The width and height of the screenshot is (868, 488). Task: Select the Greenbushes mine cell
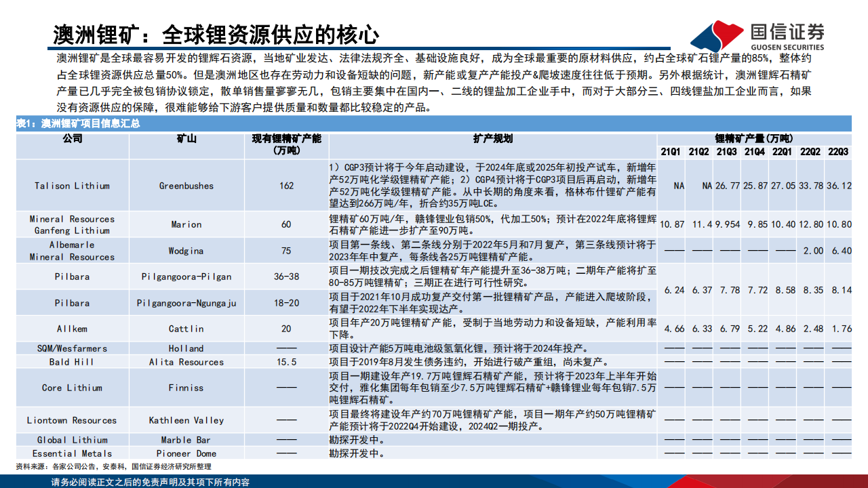(186, 186)
